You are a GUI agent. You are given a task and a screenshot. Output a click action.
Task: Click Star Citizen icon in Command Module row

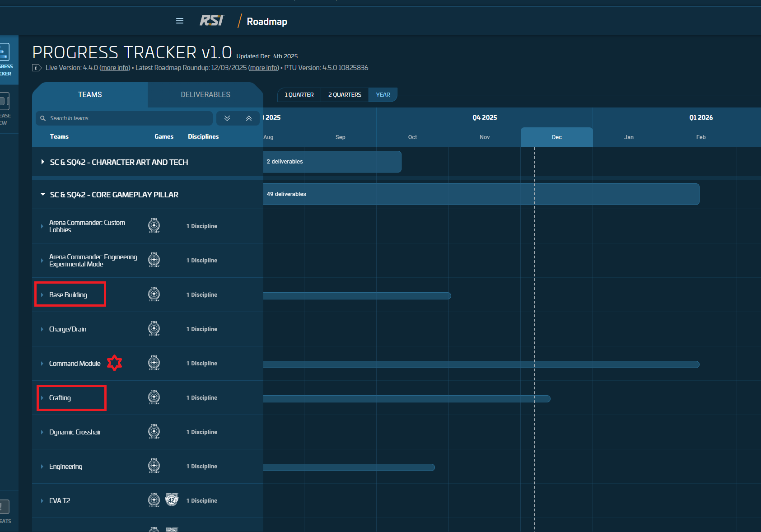tap(154, 363)
